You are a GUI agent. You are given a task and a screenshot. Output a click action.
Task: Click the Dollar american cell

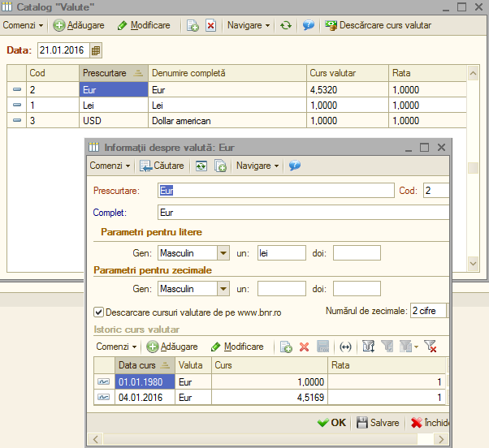(227, 121)
